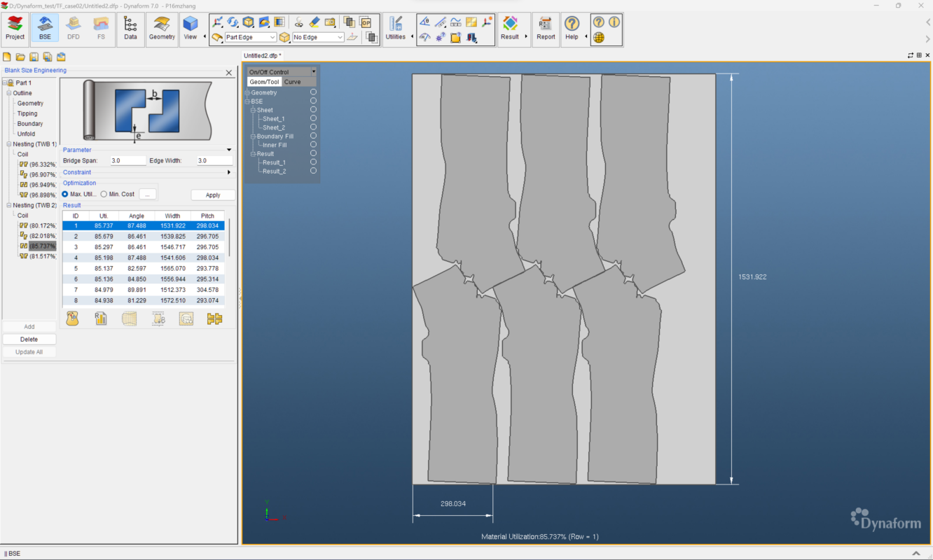Image resolution: width=933 pixels, height=560 pixels.
Task: Click the save icon in file toolbar
Action: pyautogui.click(x=34, y=57)
